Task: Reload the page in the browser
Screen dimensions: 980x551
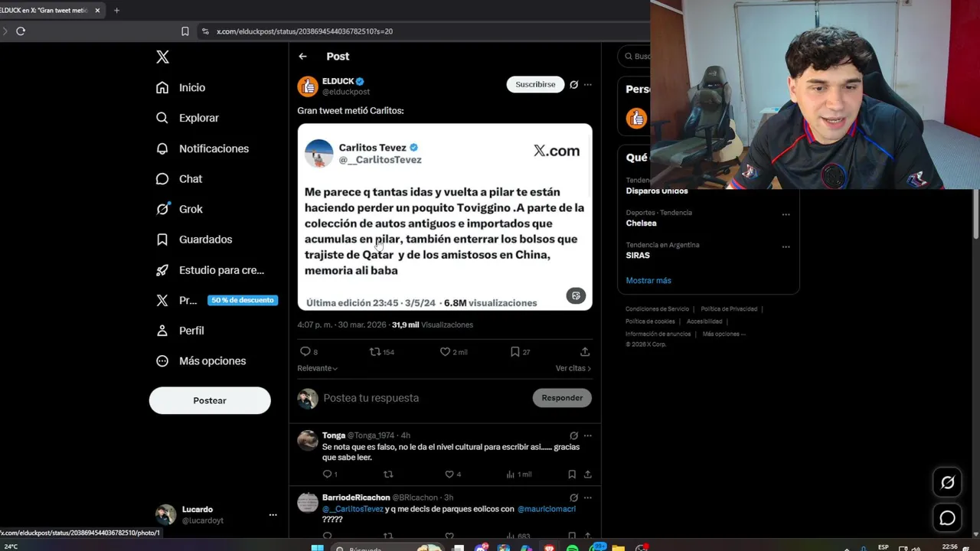Action: point(21,31)
